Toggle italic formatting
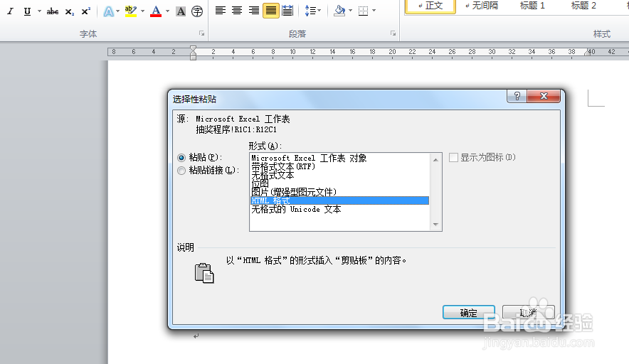Image resolution: width=629 pixels, height=364 pixels. (x=11, y=11)
